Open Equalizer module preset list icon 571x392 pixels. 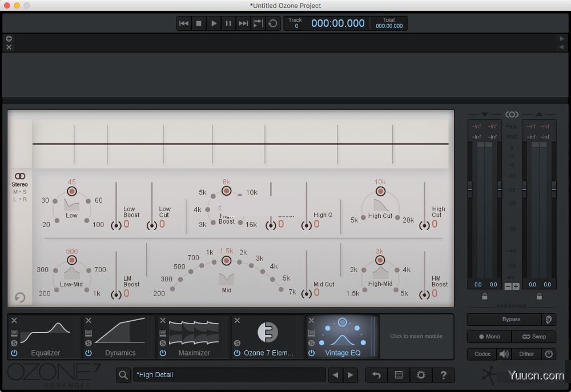pyautogui.click(x=14, y=333)
